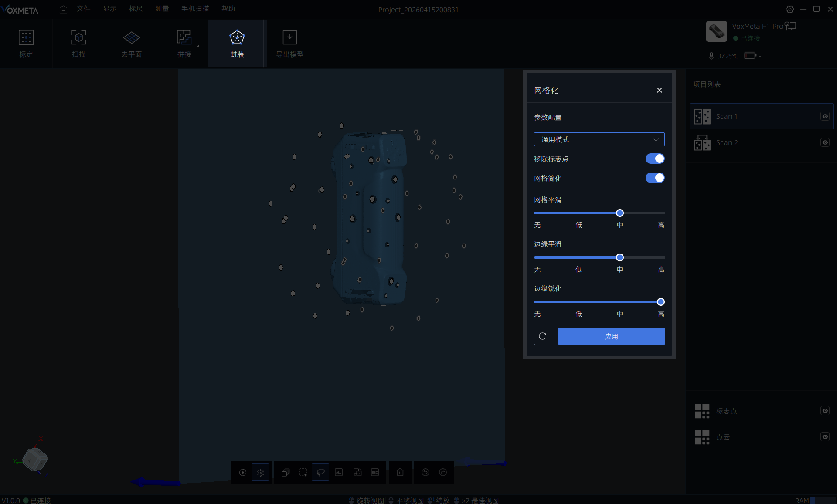Open settings with the gear icon
Screen dimensions: 837x504
(790, 9)
